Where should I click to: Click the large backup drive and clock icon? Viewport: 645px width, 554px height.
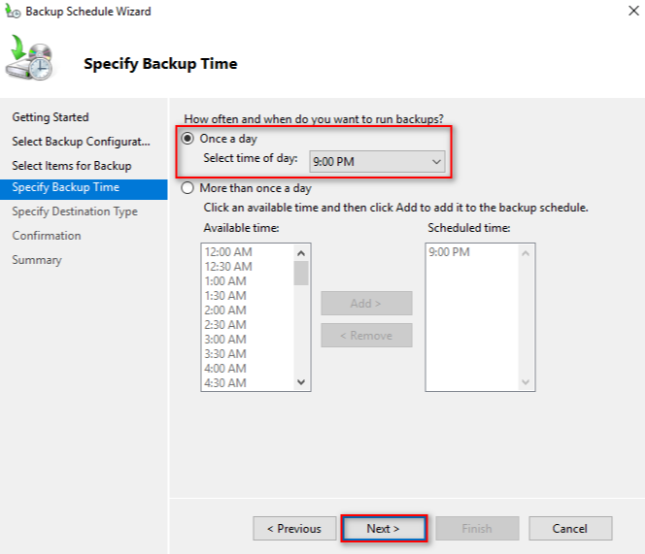tap(30, 58)
